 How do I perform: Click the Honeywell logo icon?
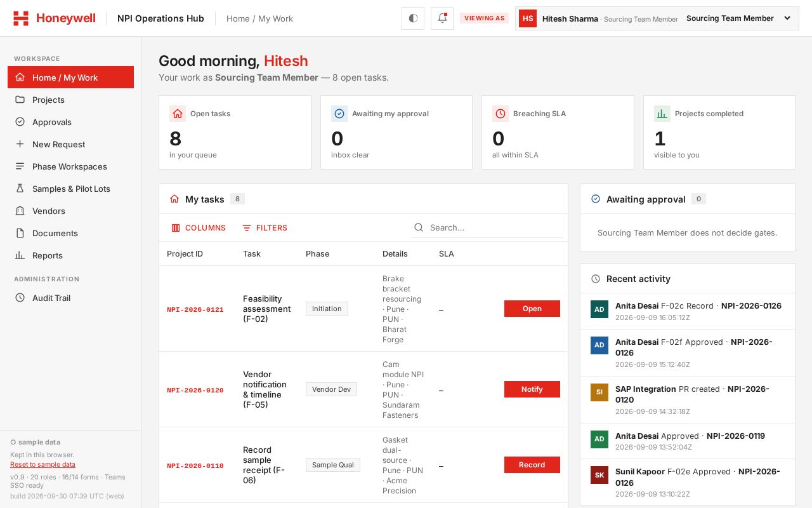point(21,18)
